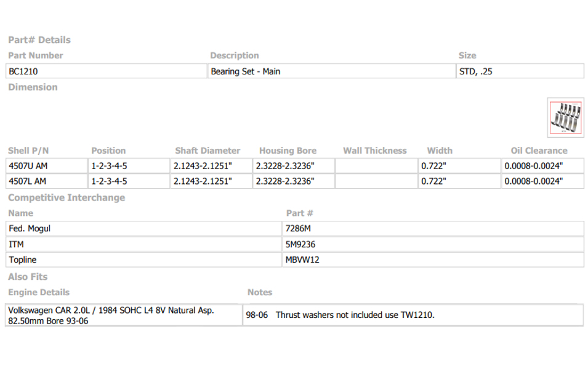Image resolution: width=588 pixels, height=369 pixels.
Task: Select the 4507U AM oil clearance 0.0008-0.0024 cell
Action: click(x=542, y=166)
